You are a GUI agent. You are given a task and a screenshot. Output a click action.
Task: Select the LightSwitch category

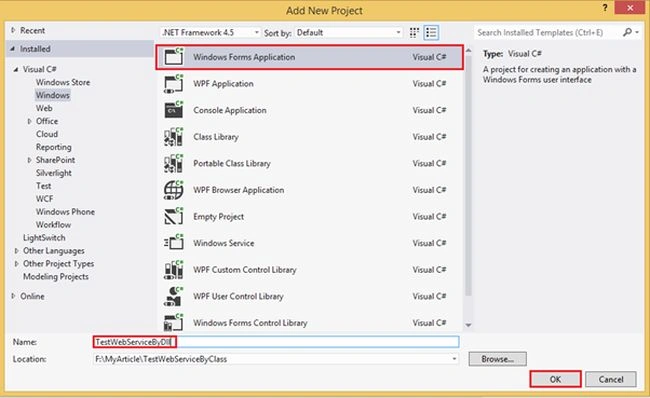click(44, 238)
